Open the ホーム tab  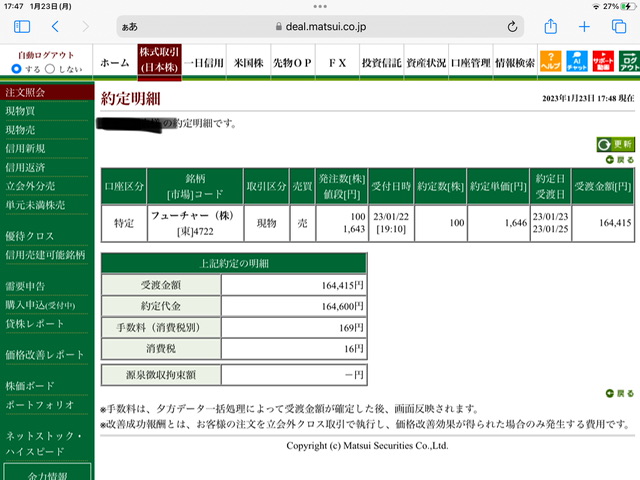click(x=115, y=62)
